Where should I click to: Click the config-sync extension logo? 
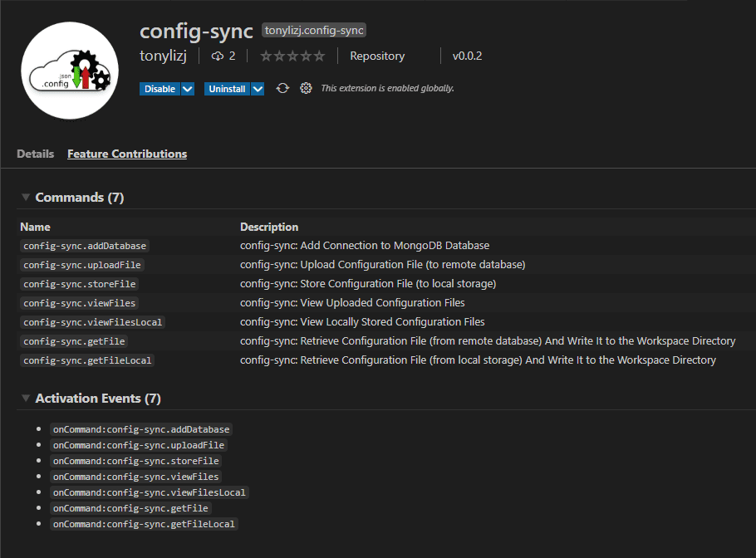tap(70, 71)
